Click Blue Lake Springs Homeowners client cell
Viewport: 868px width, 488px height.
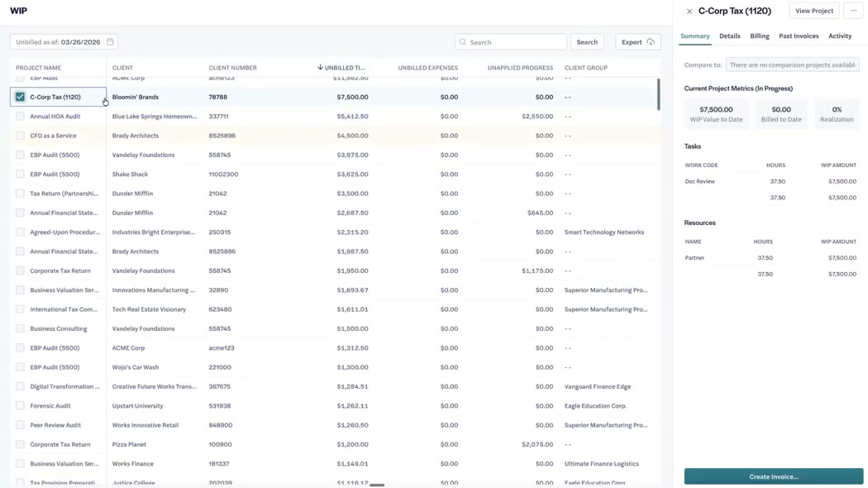[x=155, y=117]
